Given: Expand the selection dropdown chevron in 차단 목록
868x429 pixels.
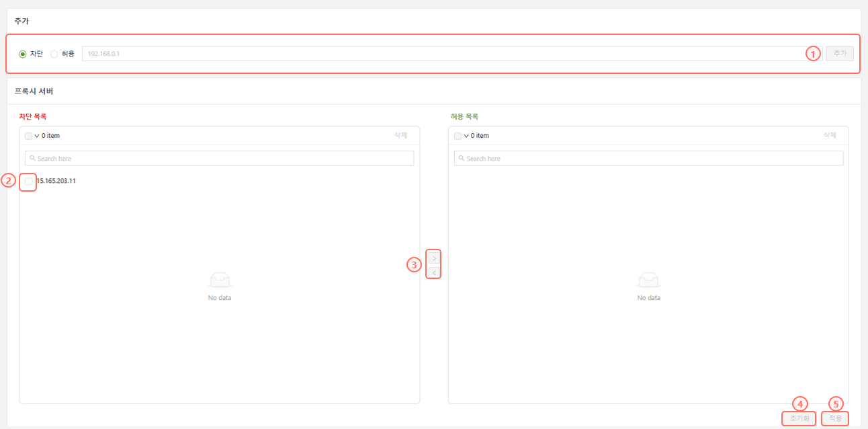Looking at the screenshot, I should 36,136.
